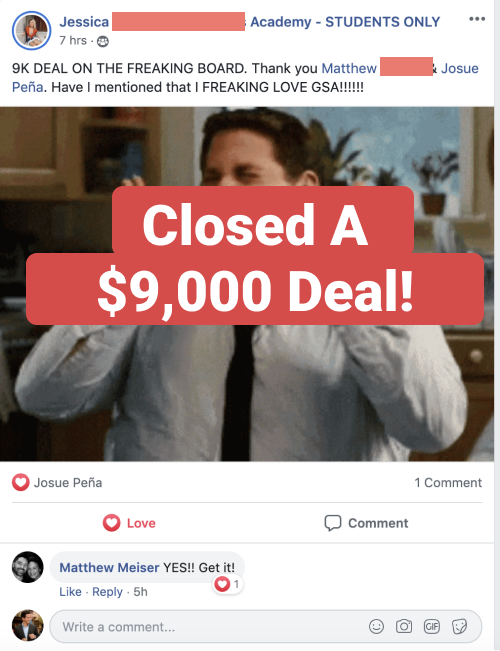View who reacted: Josue Peña
The image size is (500, 651).
68,483
